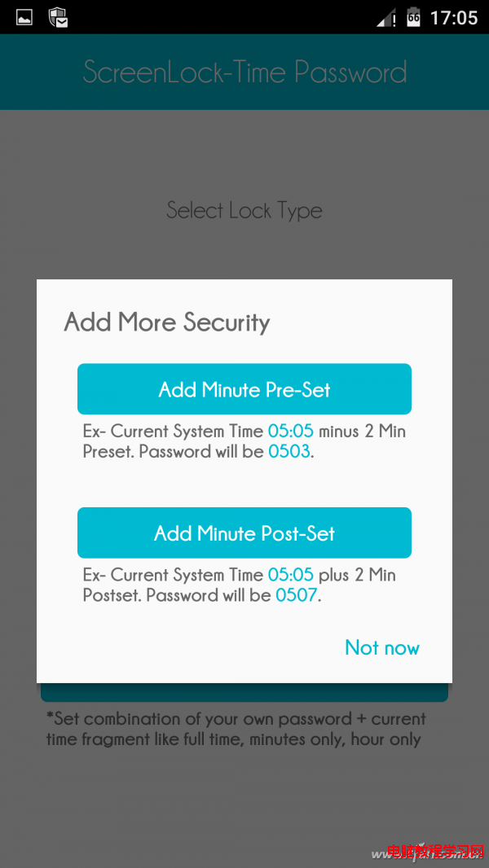Tap the red watermark in the bottom corner
The image size is (489, 868).
tap(435, 852)
